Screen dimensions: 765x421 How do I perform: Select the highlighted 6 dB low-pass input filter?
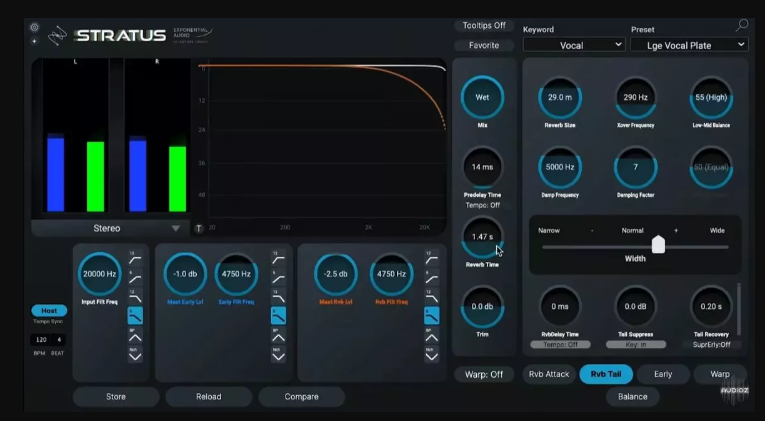(135, 316)
